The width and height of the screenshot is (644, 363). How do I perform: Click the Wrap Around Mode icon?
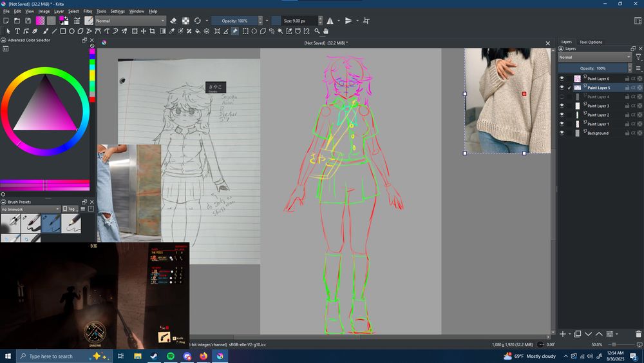click(x=366, y=21)
